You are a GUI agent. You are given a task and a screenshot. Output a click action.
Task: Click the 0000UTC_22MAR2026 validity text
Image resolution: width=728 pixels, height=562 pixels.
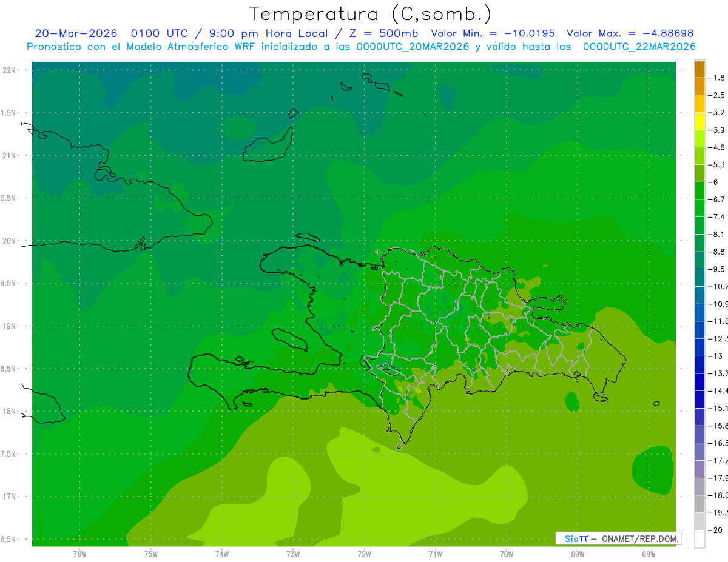pyautogui.click(x=639, y=47)
